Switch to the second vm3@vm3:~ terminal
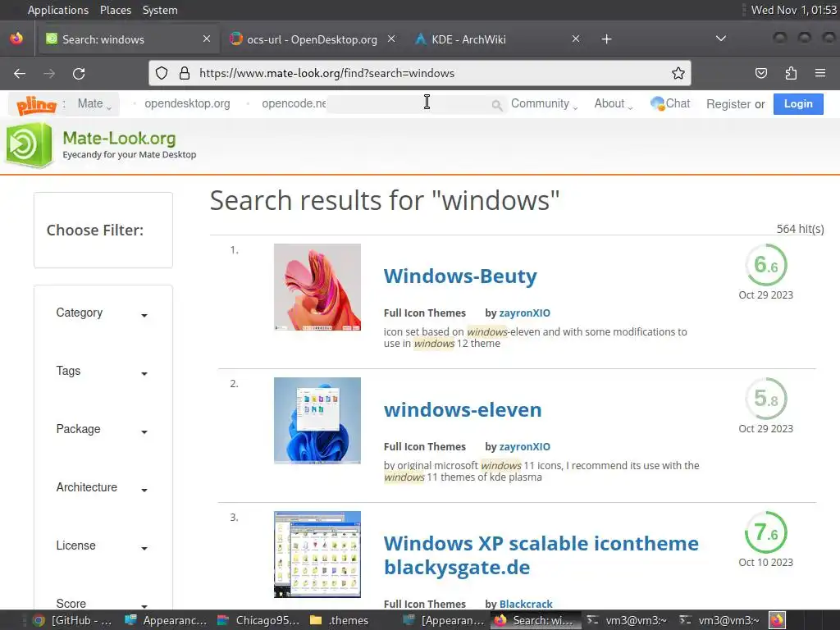This screenshot has width=840, height=630. (x=720, y=620)
